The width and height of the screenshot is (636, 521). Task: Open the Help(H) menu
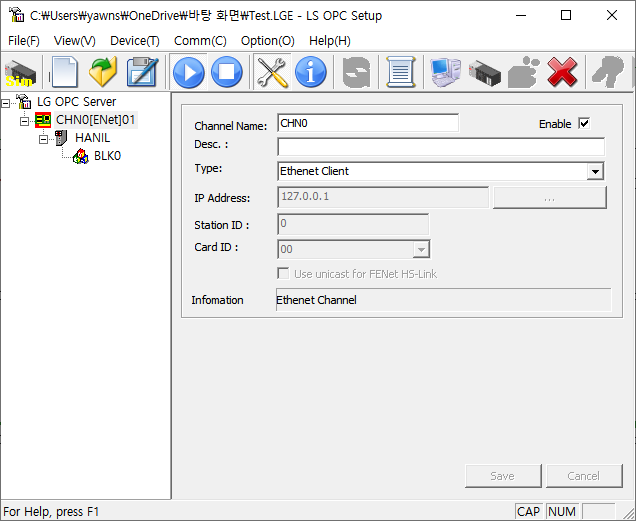[329, 41]
